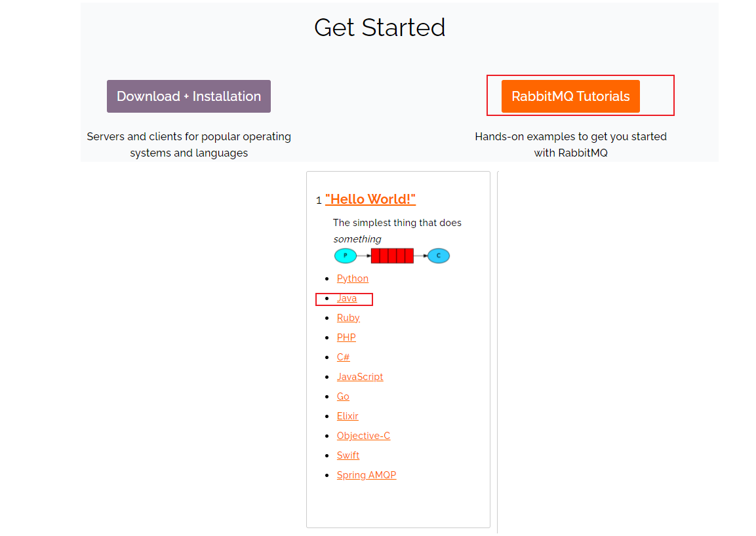
Task: Click the Get Started heading text
Action: coord(380,28)
